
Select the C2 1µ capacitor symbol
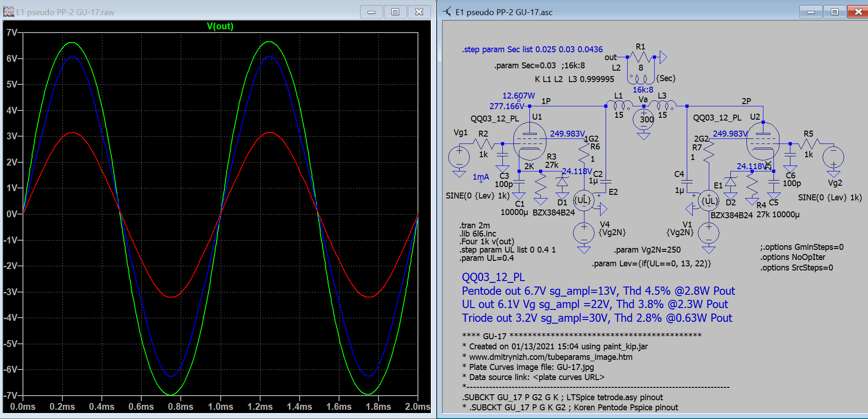pyautogui.click(x=606, y=181)
